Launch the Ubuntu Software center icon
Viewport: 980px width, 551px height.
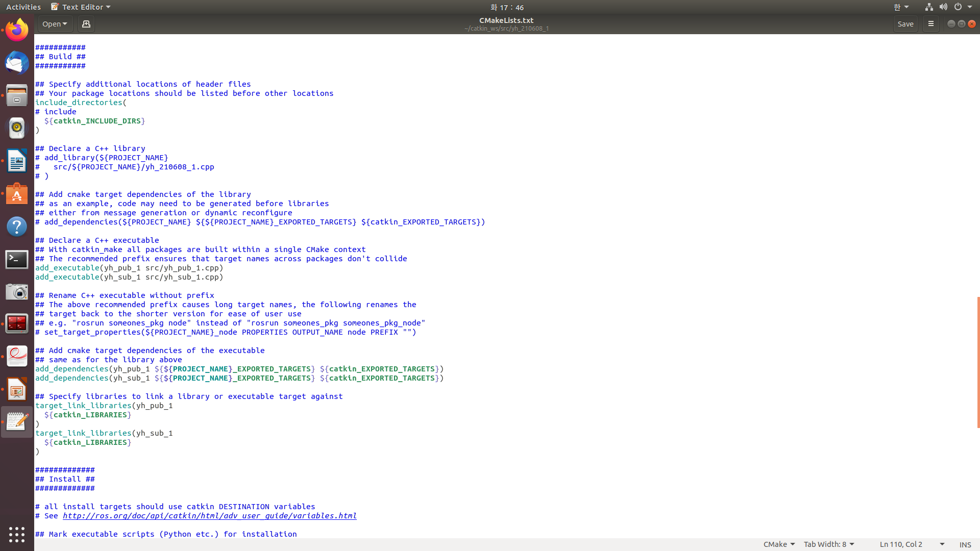(17, 194)
